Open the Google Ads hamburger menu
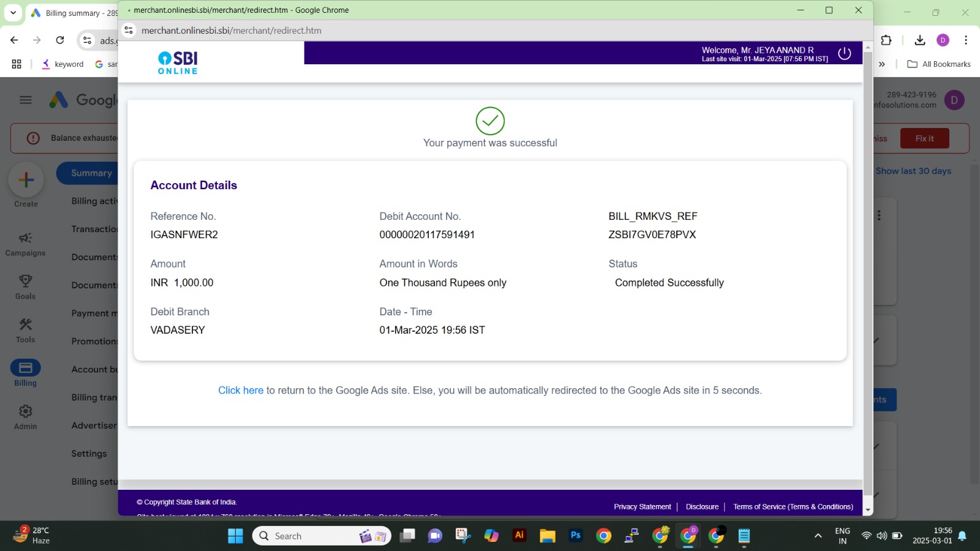 pos(26,100)
